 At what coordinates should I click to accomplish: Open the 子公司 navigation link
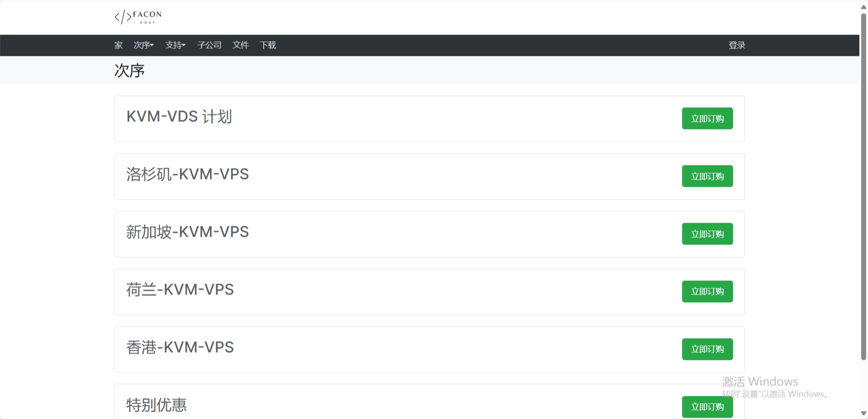210,45
